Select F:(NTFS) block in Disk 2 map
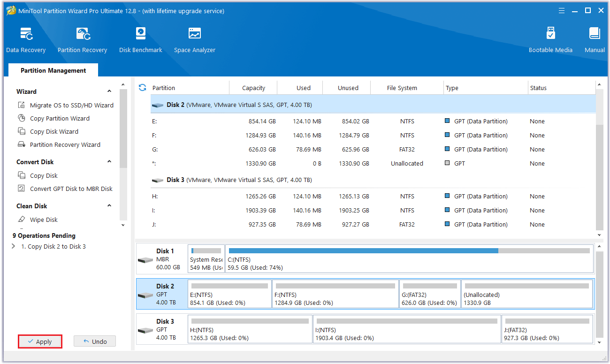The height and width of the screenshot is (364, 610). [335, 294]
